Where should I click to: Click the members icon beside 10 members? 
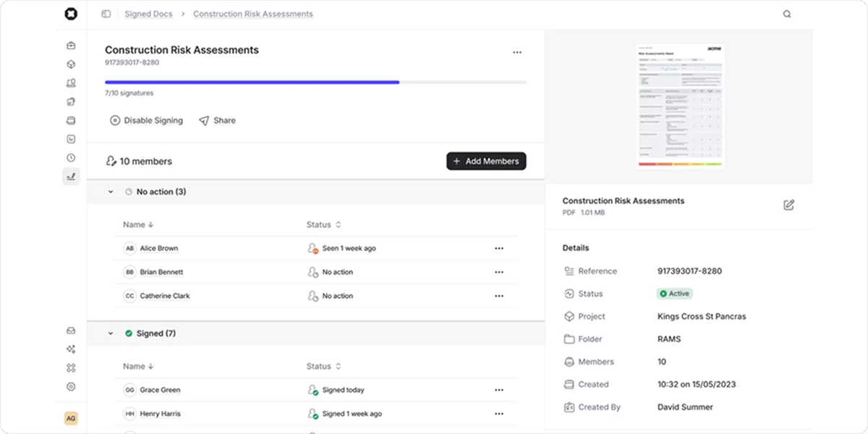click(x=111, y=161)
